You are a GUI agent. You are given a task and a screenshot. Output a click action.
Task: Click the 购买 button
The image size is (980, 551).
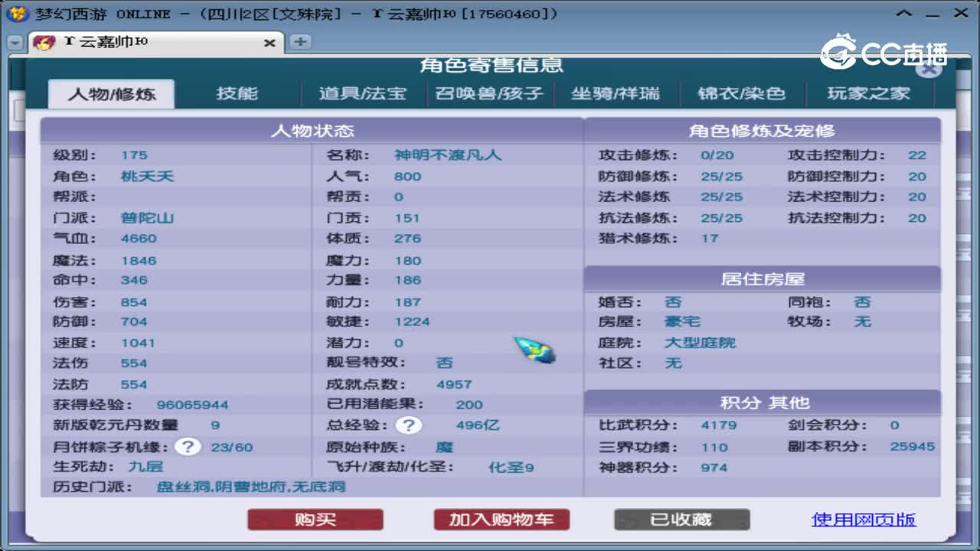(315, 520)
